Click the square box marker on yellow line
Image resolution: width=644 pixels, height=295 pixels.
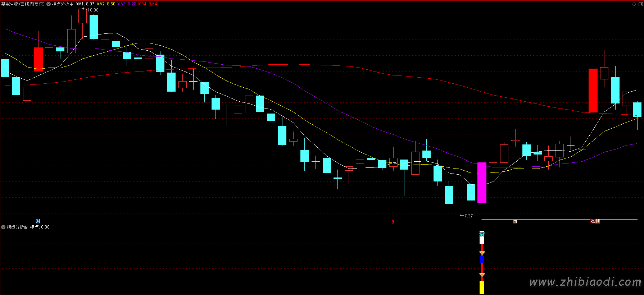point(515,221)
